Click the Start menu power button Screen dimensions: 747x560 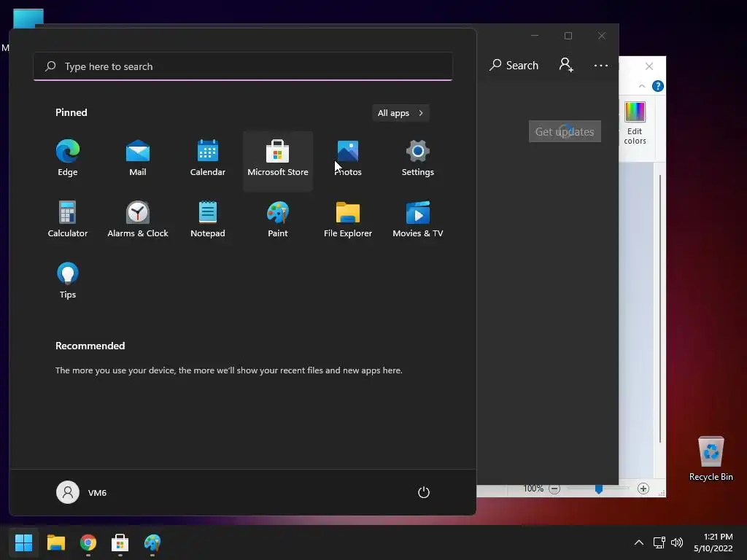(424, 492)
